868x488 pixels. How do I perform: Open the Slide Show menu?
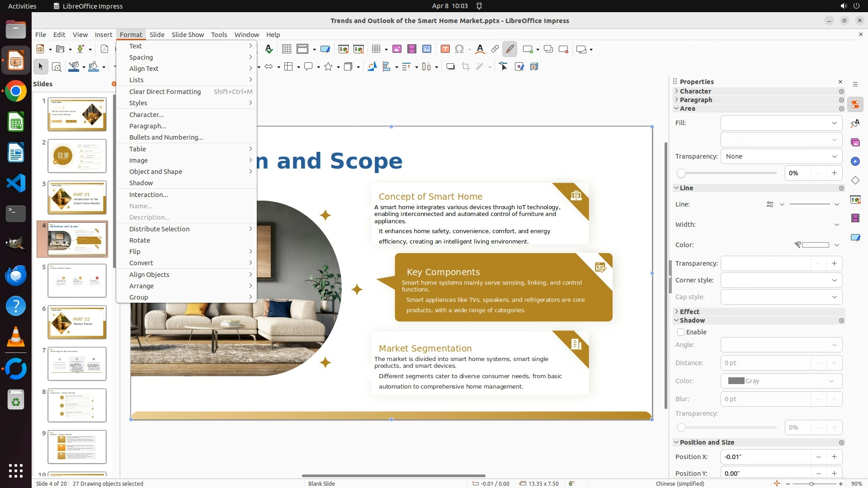click(x=188, y=35)
